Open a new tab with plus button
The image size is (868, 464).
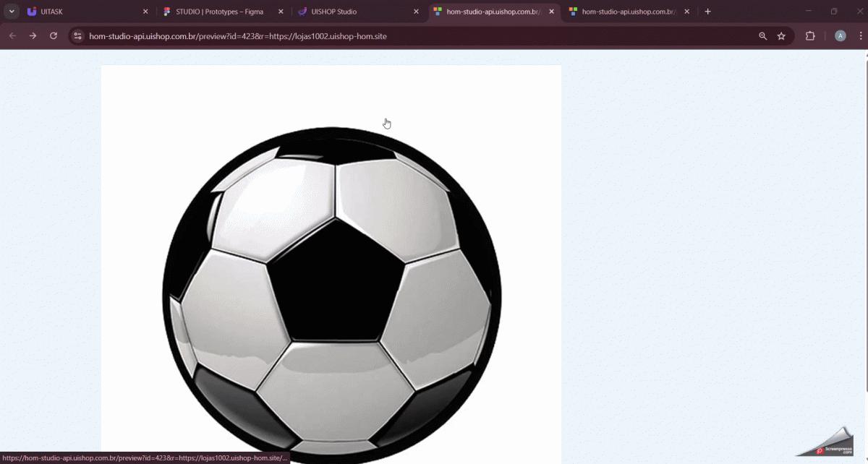708,12
